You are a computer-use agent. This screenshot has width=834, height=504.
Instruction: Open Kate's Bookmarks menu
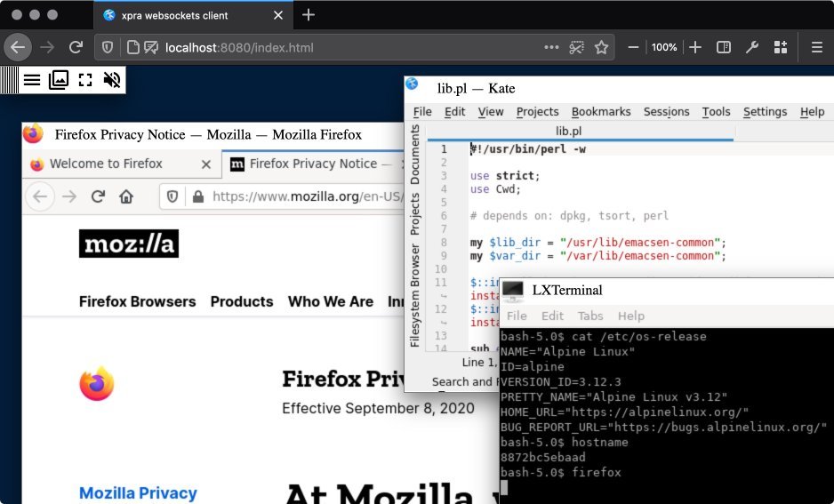click(601, 112)
